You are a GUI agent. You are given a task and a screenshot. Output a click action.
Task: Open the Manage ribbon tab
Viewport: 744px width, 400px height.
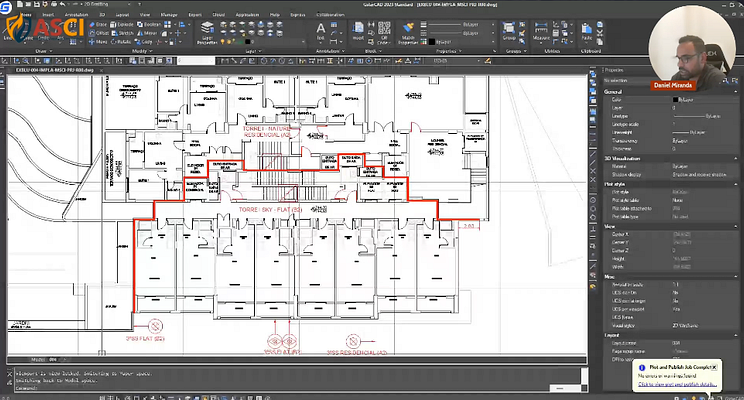click(169, 15)
